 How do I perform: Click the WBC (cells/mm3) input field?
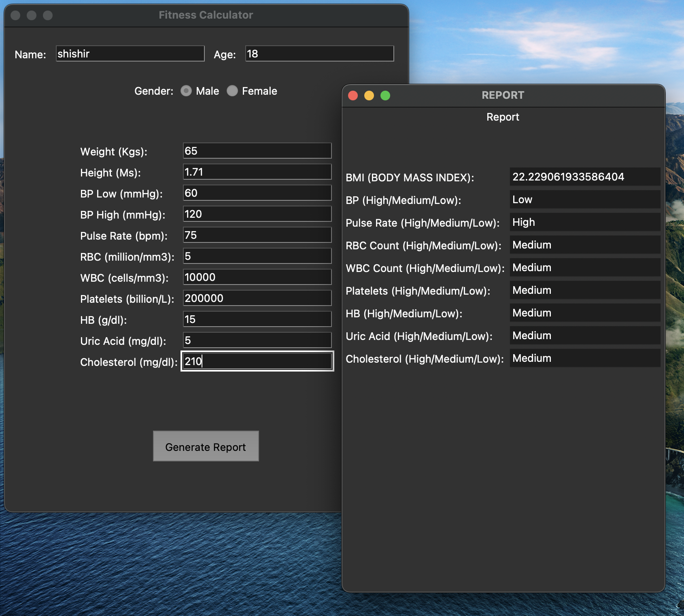257,277
